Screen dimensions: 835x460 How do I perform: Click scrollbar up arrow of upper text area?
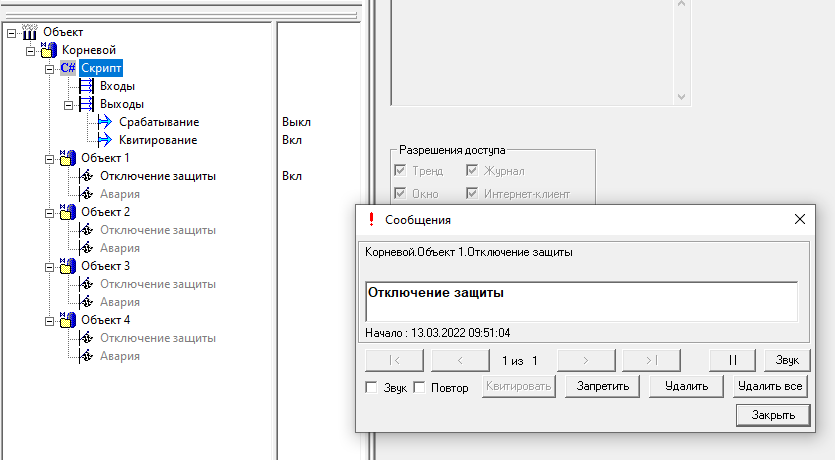[682, 4]
